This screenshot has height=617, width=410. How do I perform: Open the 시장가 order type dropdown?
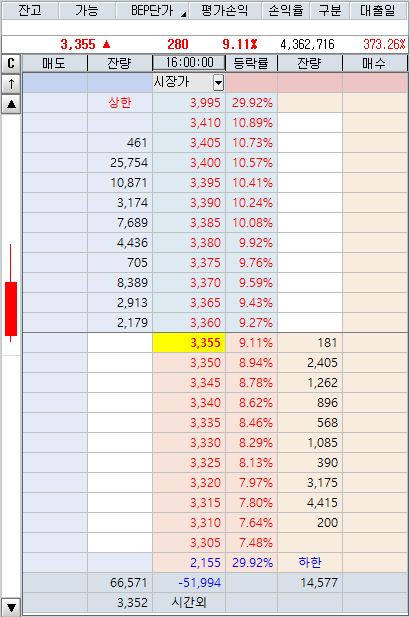pos(218,83)
